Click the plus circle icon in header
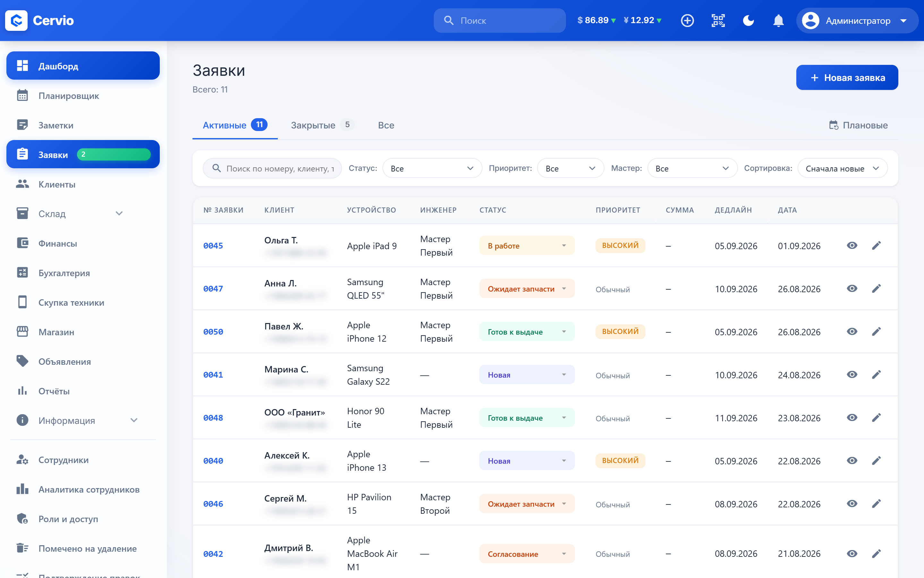This screenshot has height=578, width=924. 687,21
